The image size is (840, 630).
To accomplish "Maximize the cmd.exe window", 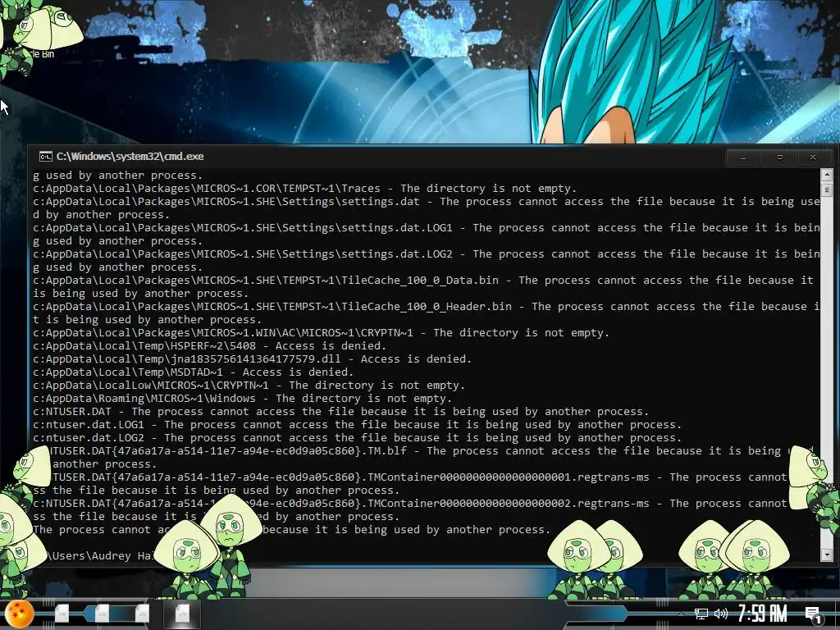I will point(779,157).
